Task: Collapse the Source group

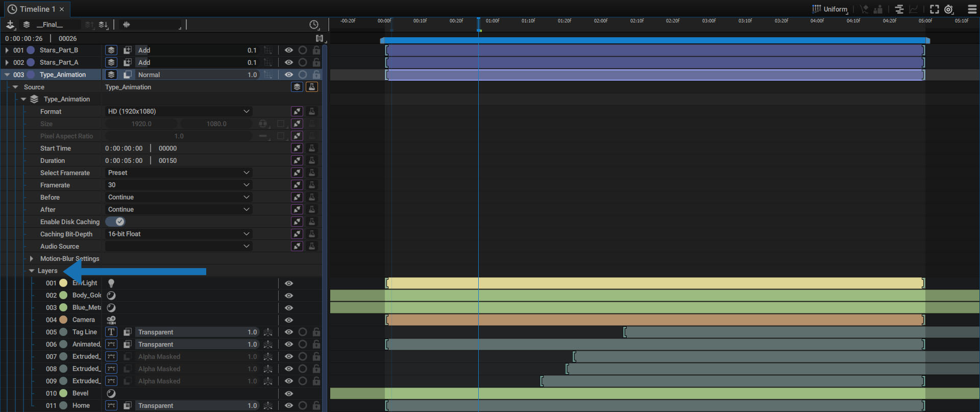Action: tap(15, 87)
